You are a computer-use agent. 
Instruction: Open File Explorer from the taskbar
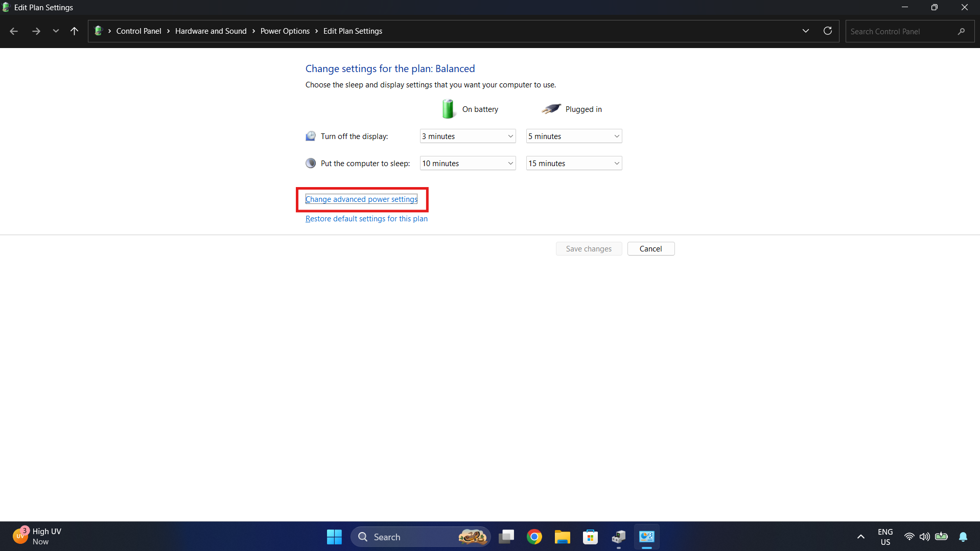coord(562,537)
